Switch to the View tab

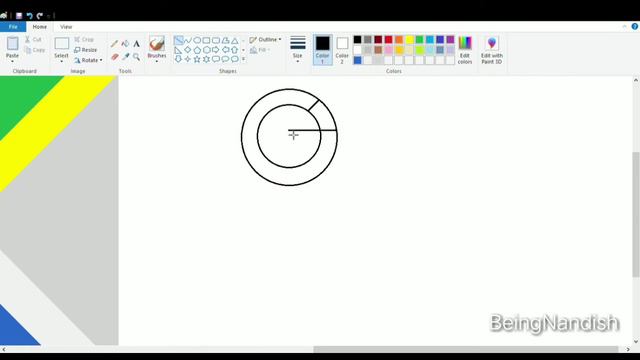click(66, 27)
